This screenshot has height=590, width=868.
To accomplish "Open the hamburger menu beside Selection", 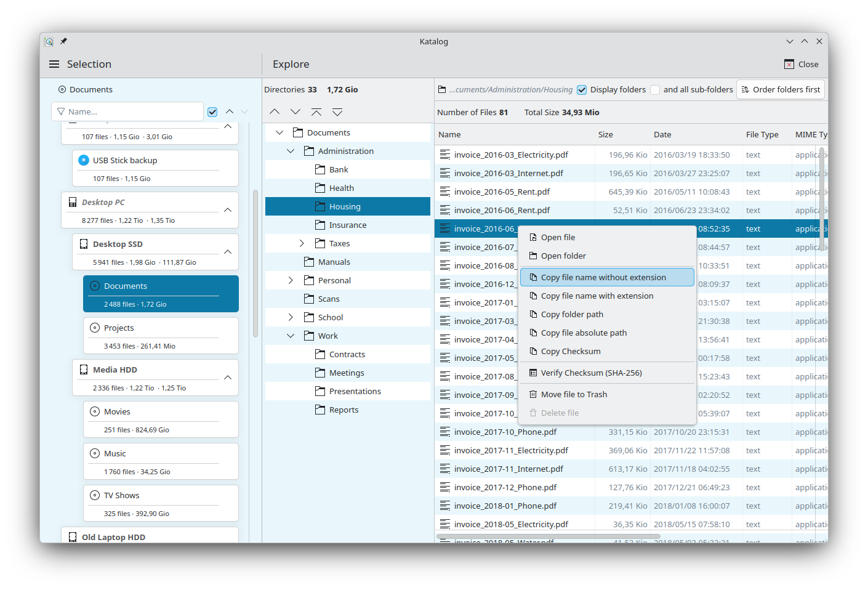I will [x=54, y=64].
